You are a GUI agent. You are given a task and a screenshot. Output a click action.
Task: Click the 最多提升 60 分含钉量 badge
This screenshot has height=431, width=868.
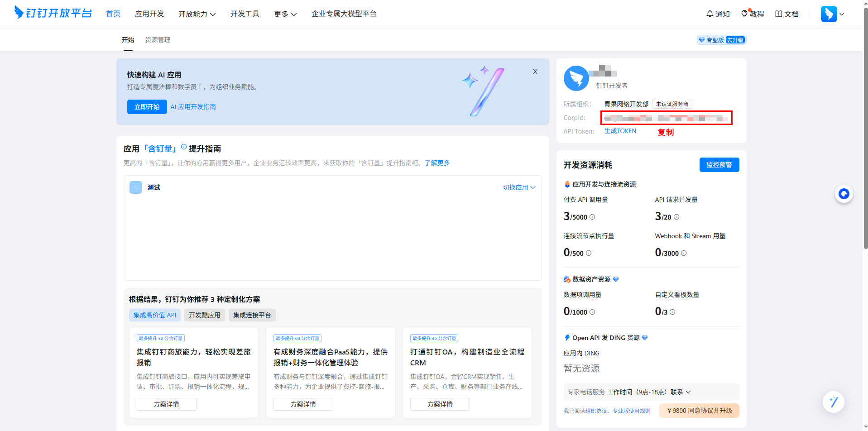(297, 338)
